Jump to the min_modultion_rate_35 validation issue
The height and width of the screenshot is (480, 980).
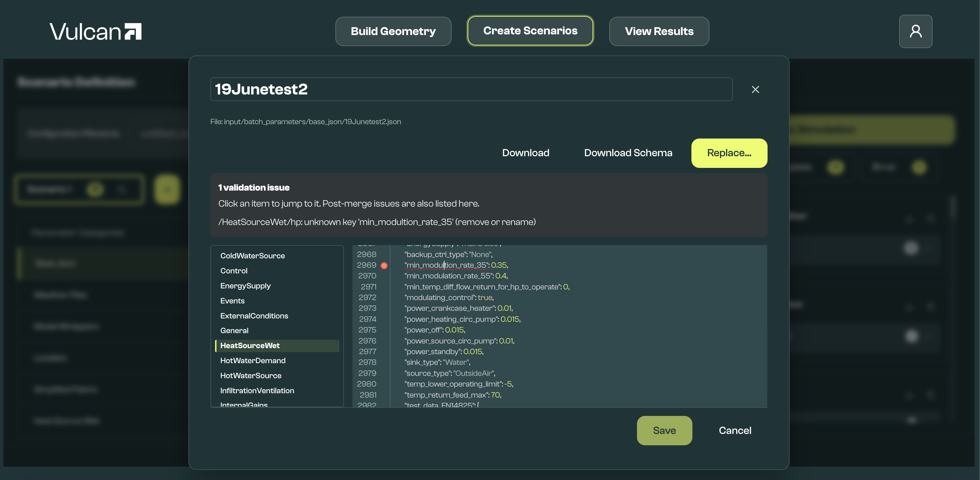tap(377, 222)
